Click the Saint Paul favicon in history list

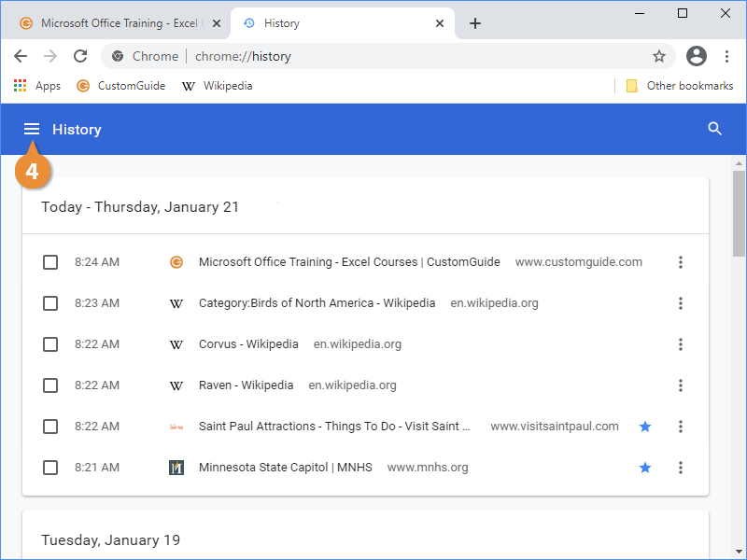tap(176, 427)
